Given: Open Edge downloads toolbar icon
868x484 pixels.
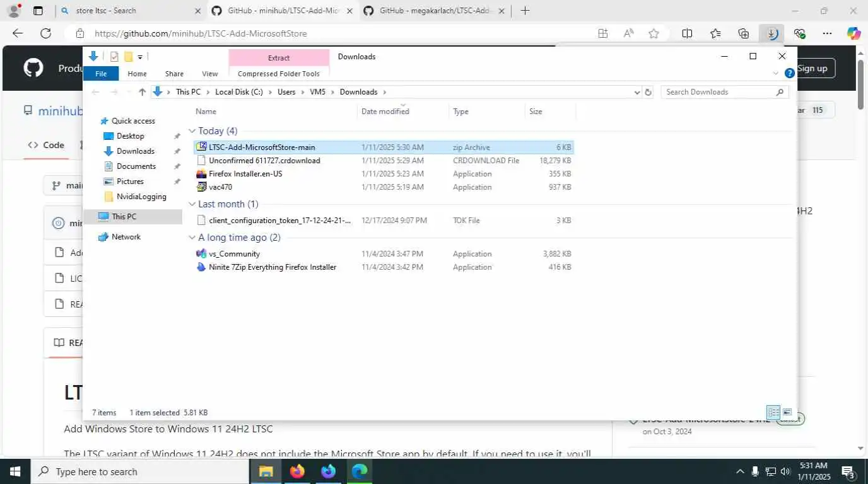Looking at the screenshot, I should (771, 33).
